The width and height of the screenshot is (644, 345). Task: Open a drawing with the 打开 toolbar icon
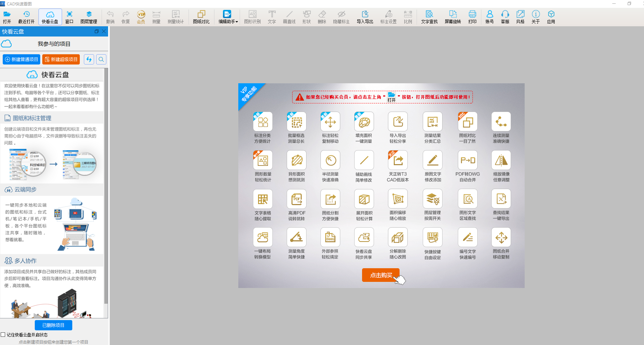[7, 17]
